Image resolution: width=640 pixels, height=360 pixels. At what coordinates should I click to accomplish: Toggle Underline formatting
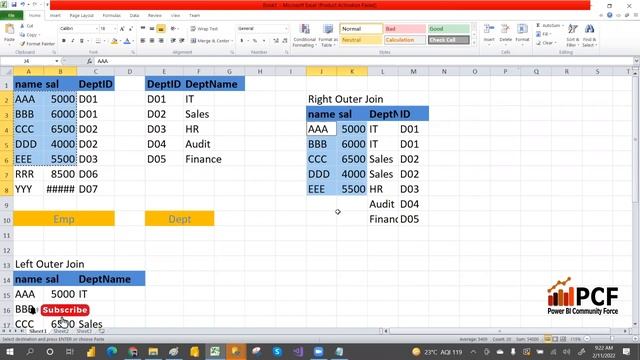tap(82, 41)
